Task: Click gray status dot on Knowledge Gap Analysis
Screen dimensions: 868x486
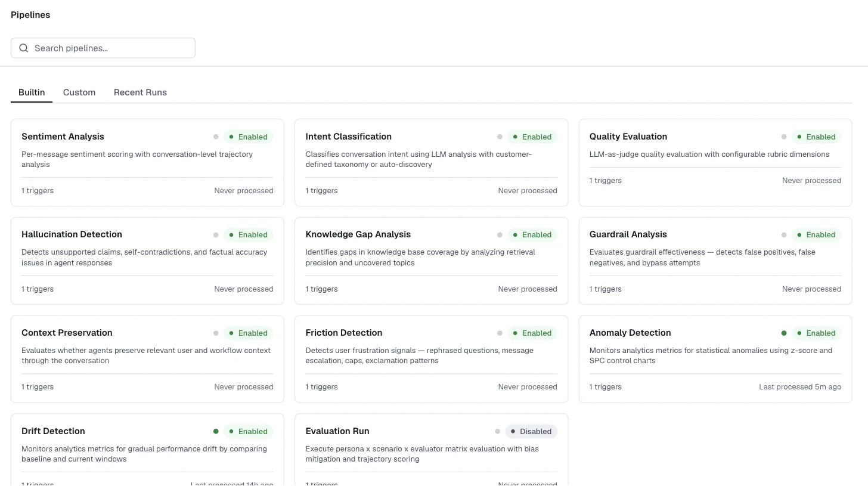Action: [500, 235]
